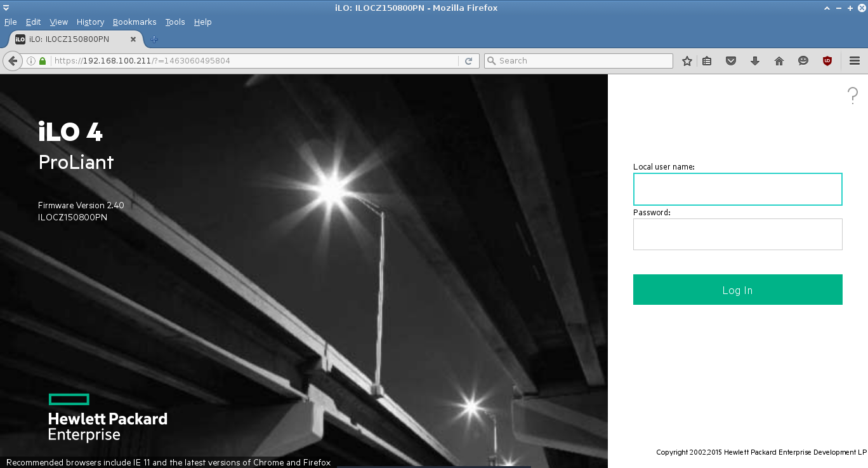Show bookmarks list icon
This screenshot has width=868, height=468.
(707, 61)
